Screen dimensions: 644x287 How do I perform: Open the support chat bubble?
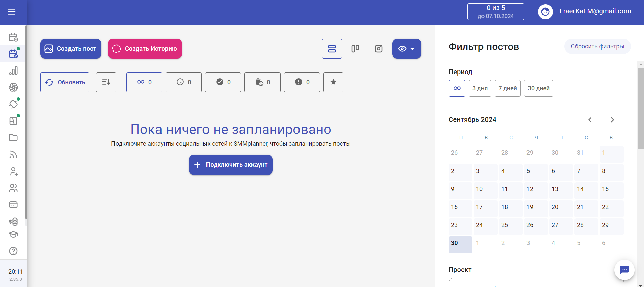[x=625, y=270]
